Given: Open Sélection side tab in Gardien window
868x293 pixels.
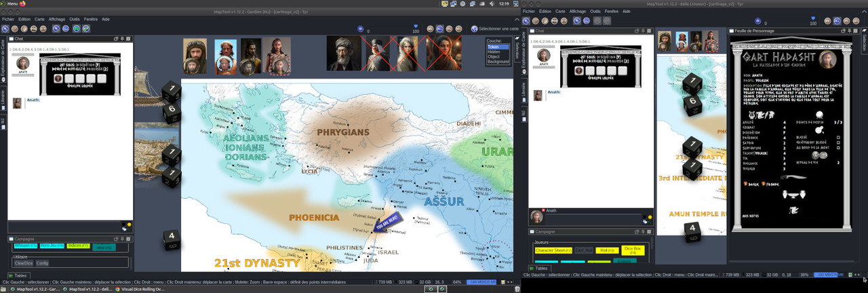Looking at the screenshot, I should 517,49.
